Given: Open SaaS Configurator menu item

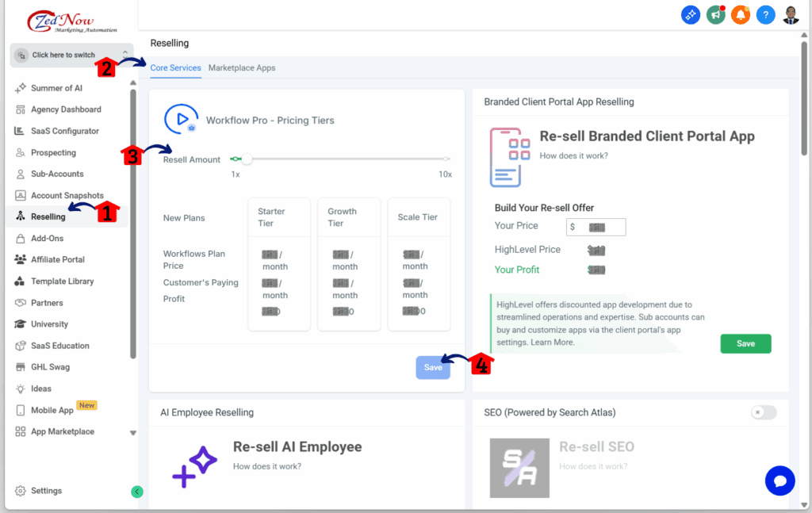Looking at the screenshot, I should (67, 131).
